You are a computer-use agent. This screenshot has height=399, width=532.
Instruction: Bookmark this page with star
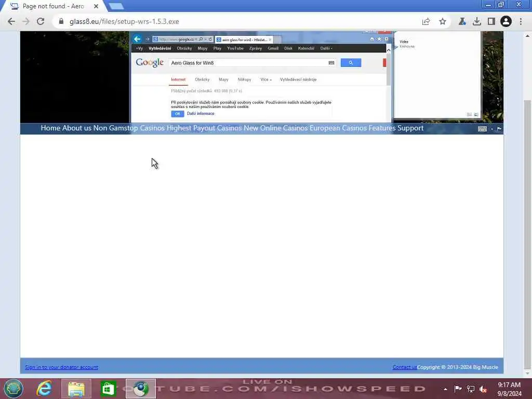[x=443, y=21]
